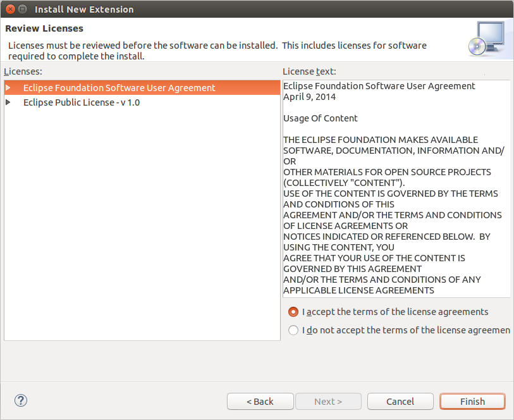Viewport: 514px width, 420px height.
Task: Select Eclipse Public License - v 1.0 row
Action: point(142,102)
